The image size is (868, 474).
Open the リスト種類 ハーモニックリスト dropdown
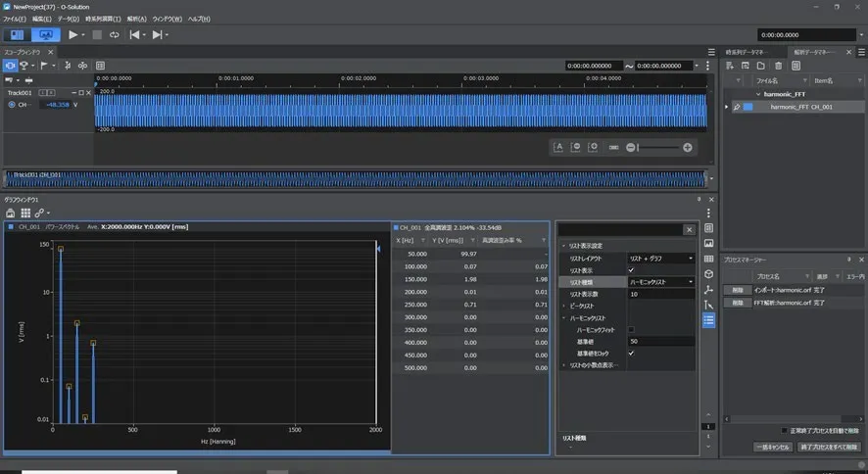pyautogui.click(x=661, y=282)
